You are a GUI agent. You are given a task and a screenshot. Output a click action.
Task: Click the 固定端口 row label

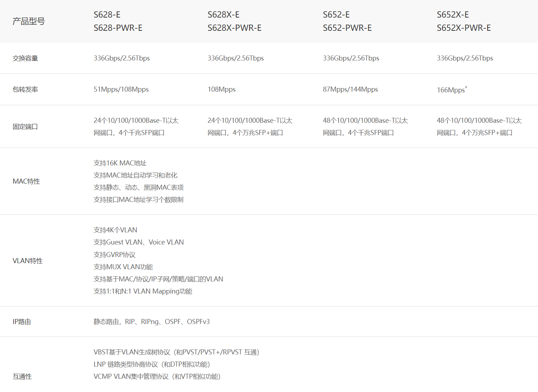pyautogui.click(x=25, y=127)
